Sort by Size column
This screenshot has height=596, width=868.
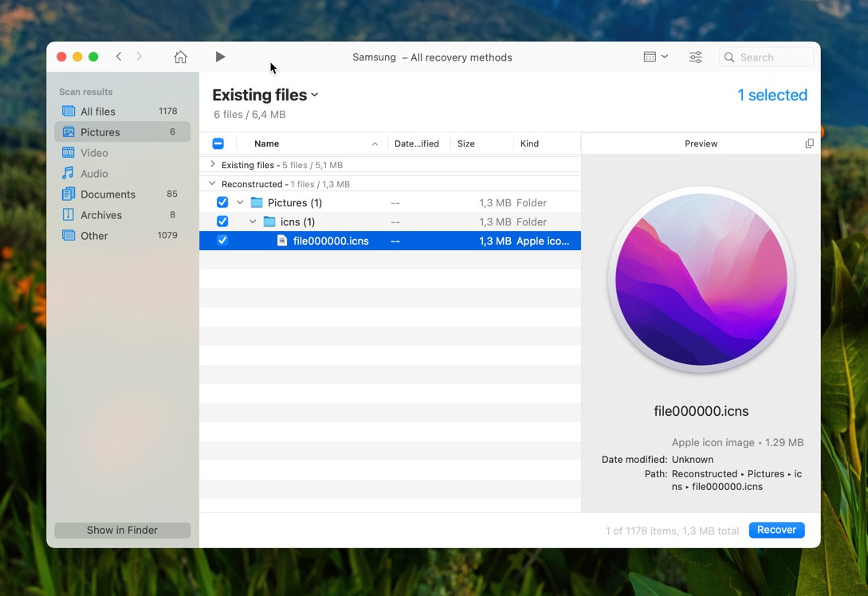(465, 144)
